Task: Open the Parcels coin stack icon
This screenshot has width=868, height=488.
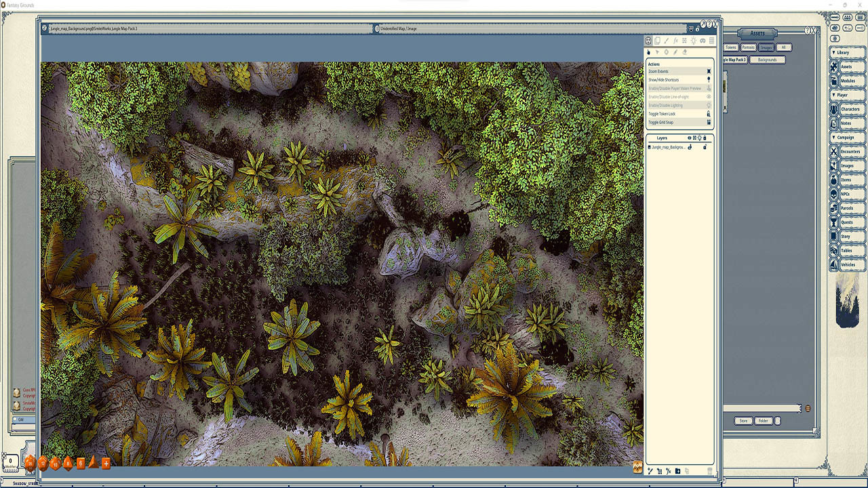Action: 834,207
